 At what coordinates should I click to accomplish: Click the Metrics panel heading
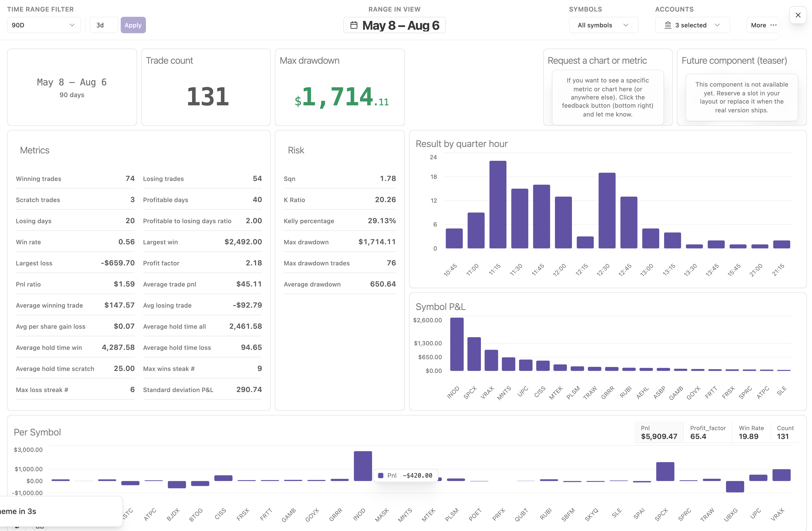[x=35, y=150]
